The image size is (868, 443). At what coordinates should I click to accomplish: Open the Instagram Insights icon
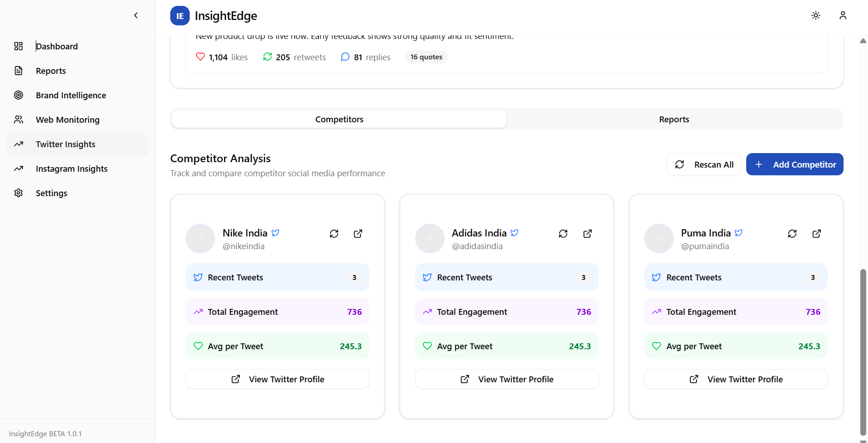(x=19, y=169)
